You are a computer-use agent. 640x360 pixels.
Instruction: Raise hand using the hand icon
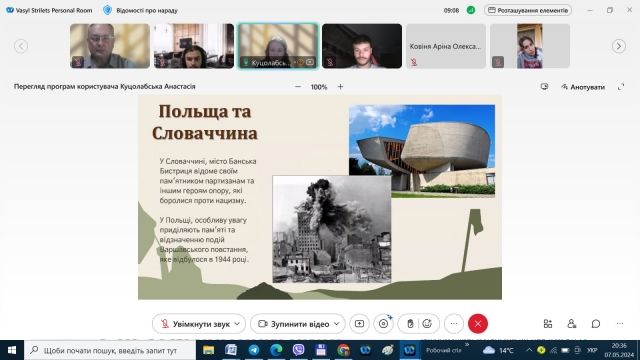410,324
